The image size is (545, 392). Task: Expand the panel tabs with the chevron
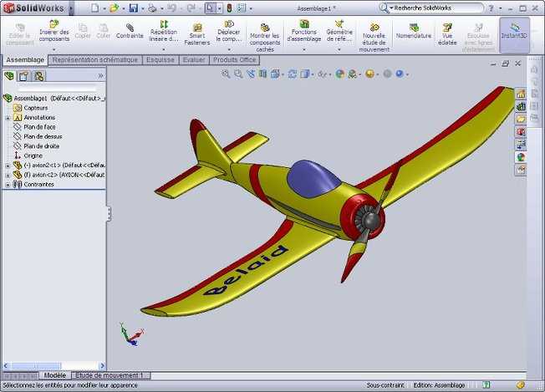(x=100, y=75)
